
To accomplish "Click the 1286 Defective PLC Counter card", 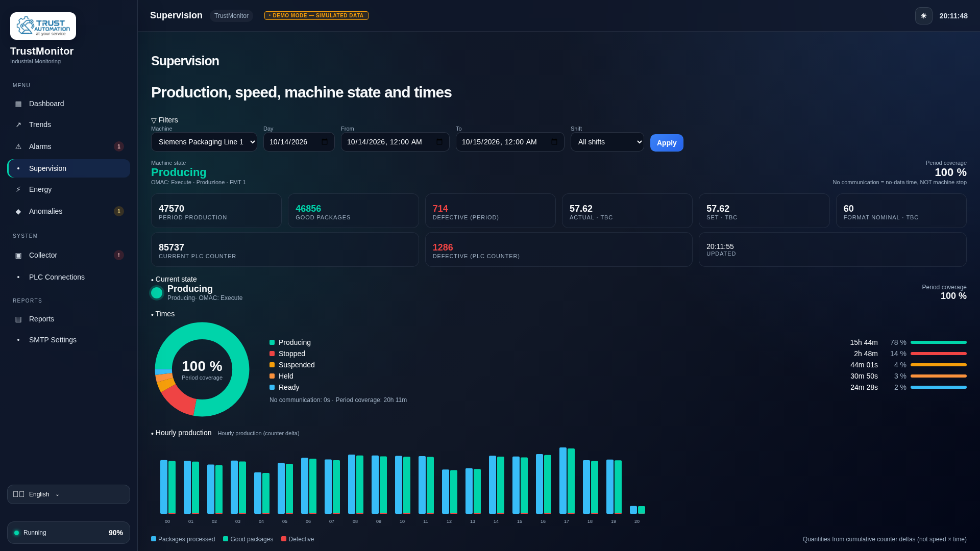I will tap(559, 249).
